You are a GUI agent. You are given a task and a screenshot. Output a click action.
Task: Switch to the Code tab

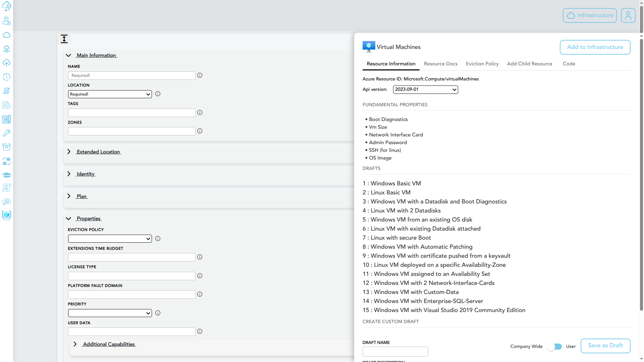tap(569, 64)
